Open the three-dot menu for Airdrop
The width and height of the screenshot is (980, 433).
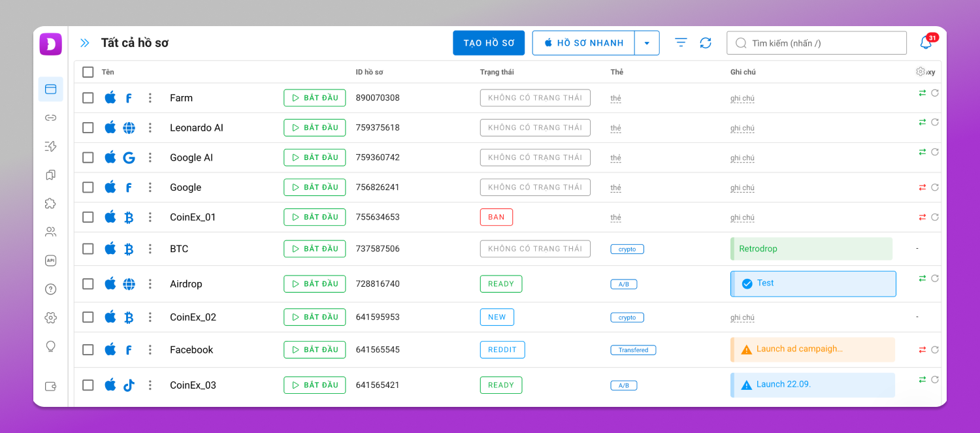[x=150, y=284]
